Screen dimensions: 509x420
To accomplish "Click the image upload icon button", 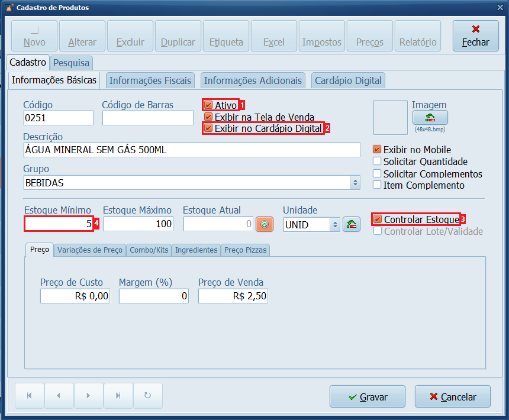I will click(x=430, y=118).
